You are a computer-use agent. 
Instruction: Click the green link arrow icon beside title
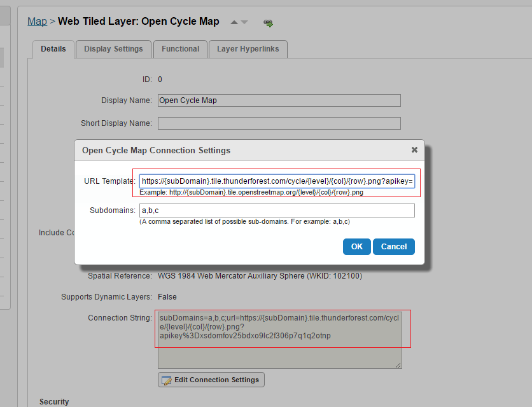point(269,23)
